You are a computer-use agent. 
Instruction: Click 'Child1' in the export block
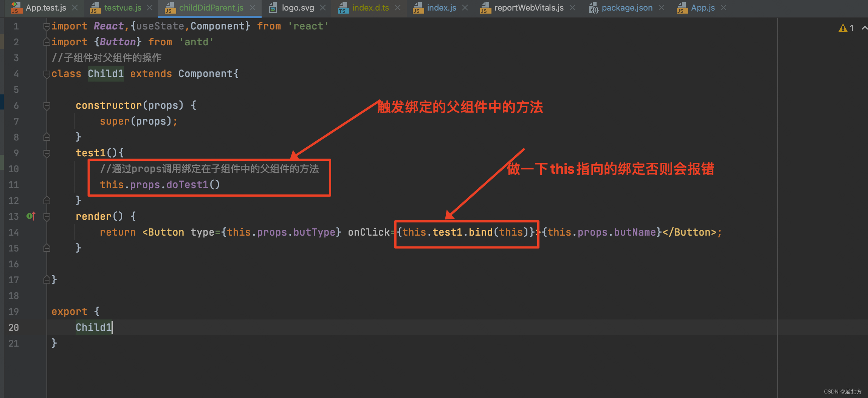click(x=94, y=327)
